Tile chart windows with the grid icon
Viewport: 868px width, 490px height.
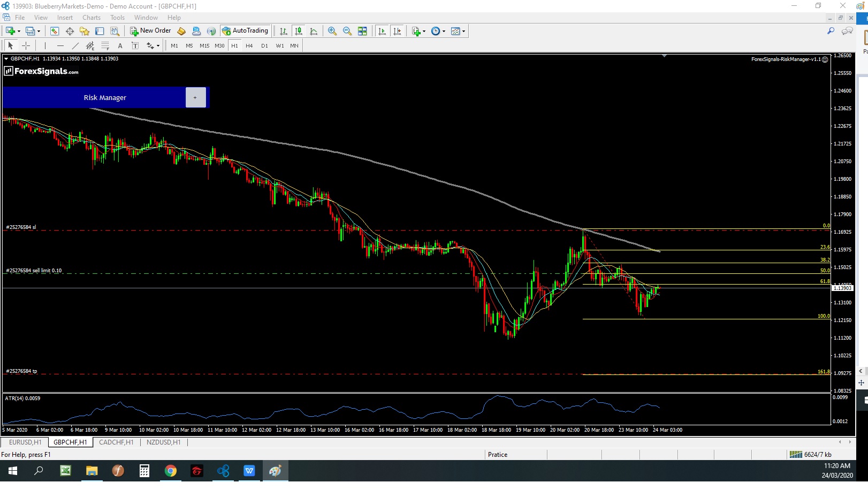362,31
